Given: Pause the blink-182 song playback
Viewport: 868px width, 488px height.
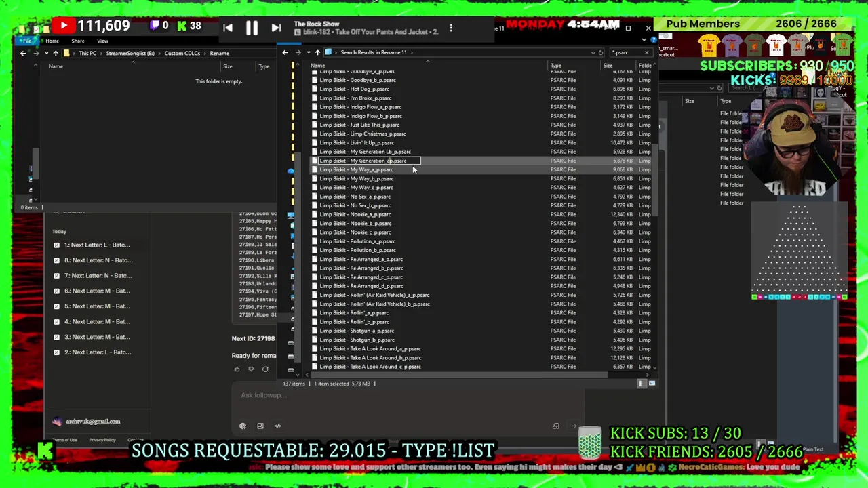Looking at the screenshot, I should click(x=252, y=28).
